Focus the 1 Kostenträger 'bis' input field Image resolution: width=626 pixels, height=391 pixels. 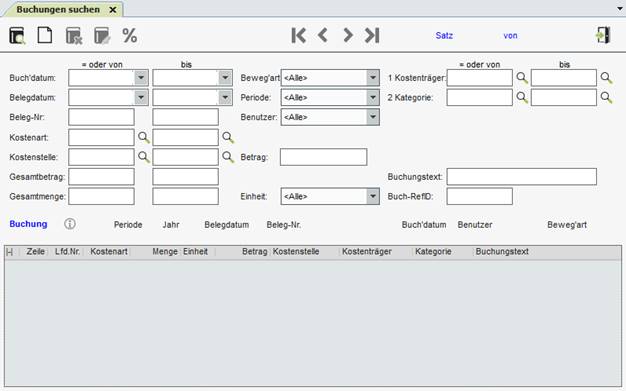564,77
